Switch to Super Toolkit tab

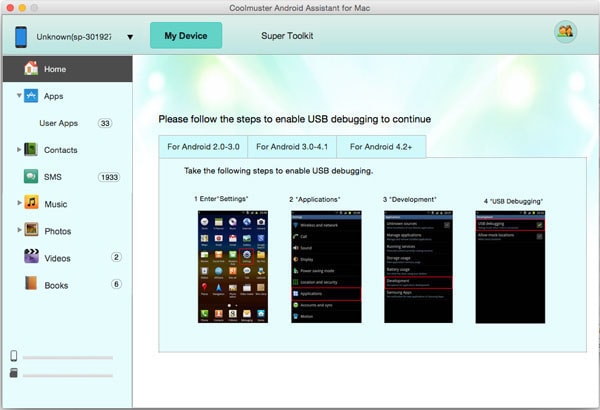tap(287, 36)
